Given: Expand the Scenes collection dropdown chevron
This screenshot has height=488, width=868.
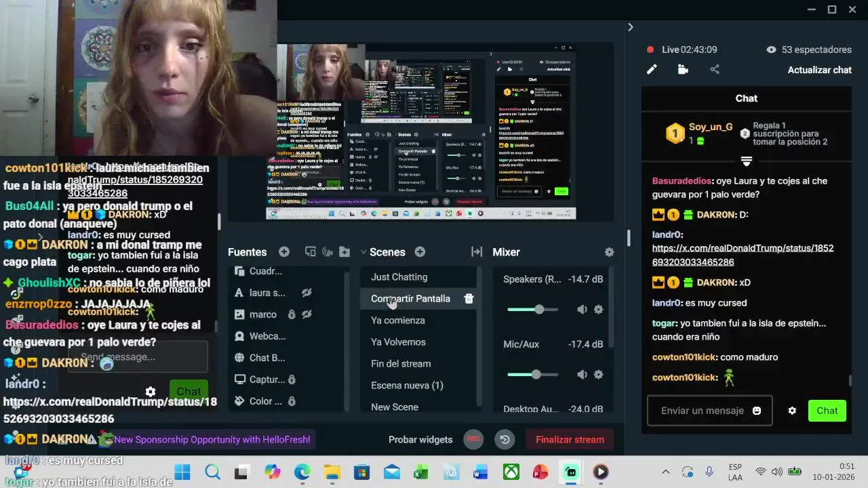Looking at the screenshot, I should click(363, 252).
